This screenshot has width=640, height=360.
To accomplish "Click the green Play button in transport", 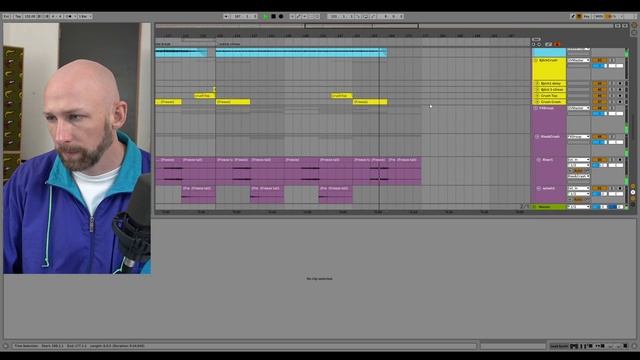I will click(266, 16).
